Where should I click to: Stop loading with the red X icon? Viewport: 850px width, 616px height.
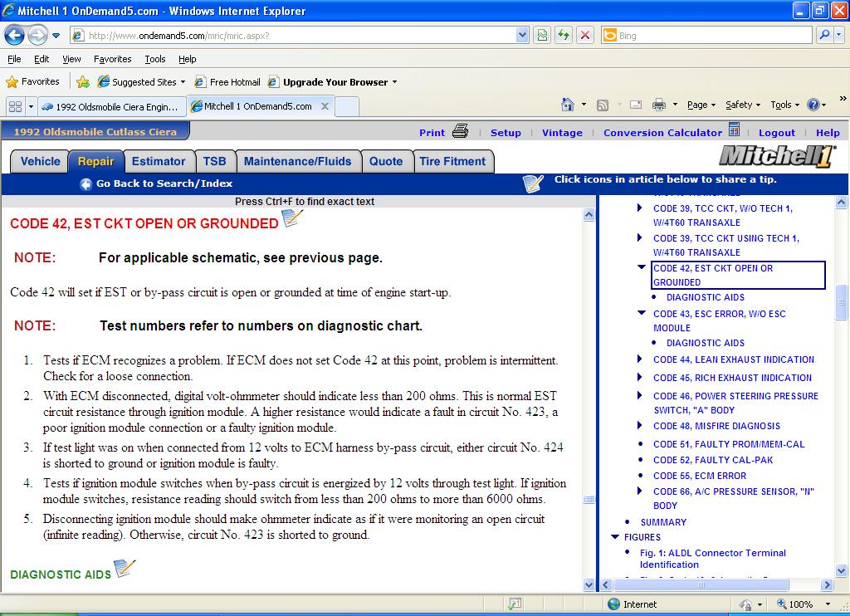[585, 36]
